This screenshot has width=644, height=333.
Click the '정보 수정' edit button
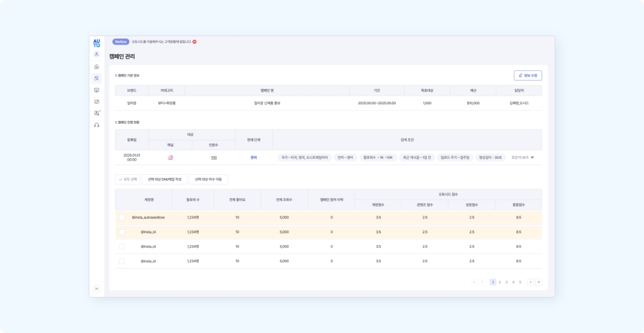pos(527,75)
